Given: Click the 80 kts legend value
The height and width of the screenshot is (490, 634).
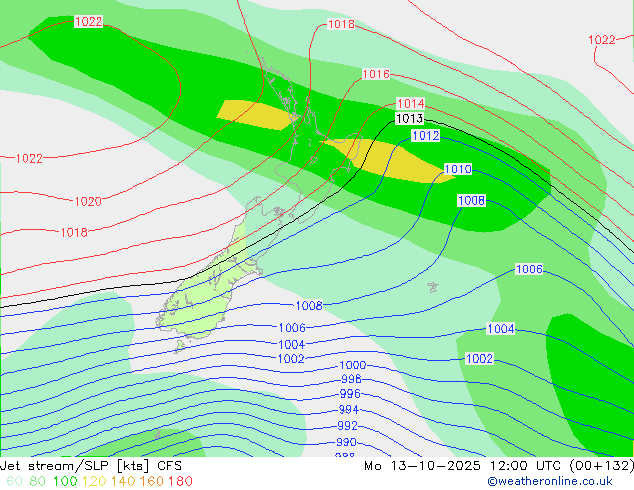Looking at the screenshot, I should pyautogui.click(x=38, y=481).
